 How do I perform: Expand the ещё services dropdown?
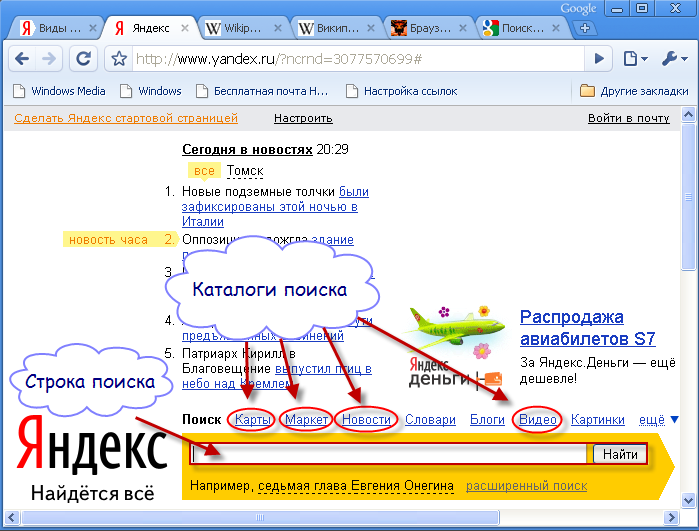[658, 420]
